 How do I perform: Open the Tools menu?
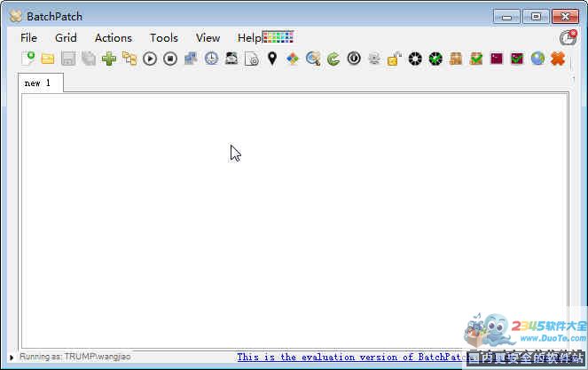[x=164, y=38]
